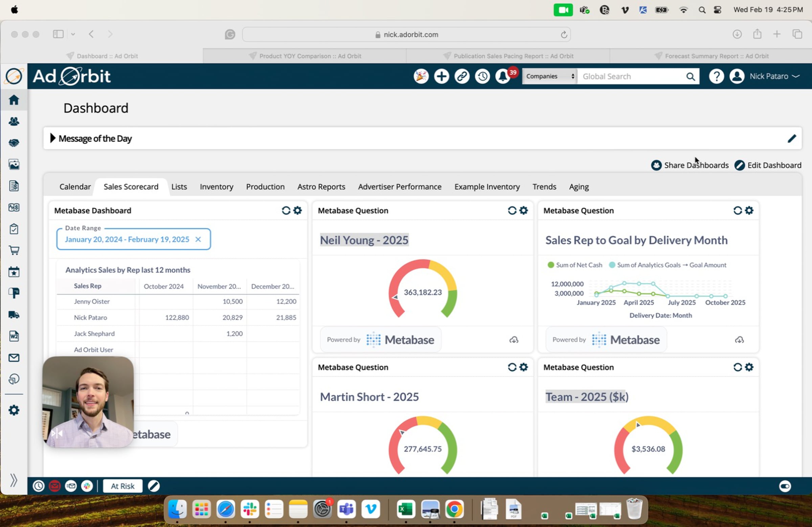The image size is (812, 527).
Task: Open the Contacts people sidebar icon
Action: 14,121
